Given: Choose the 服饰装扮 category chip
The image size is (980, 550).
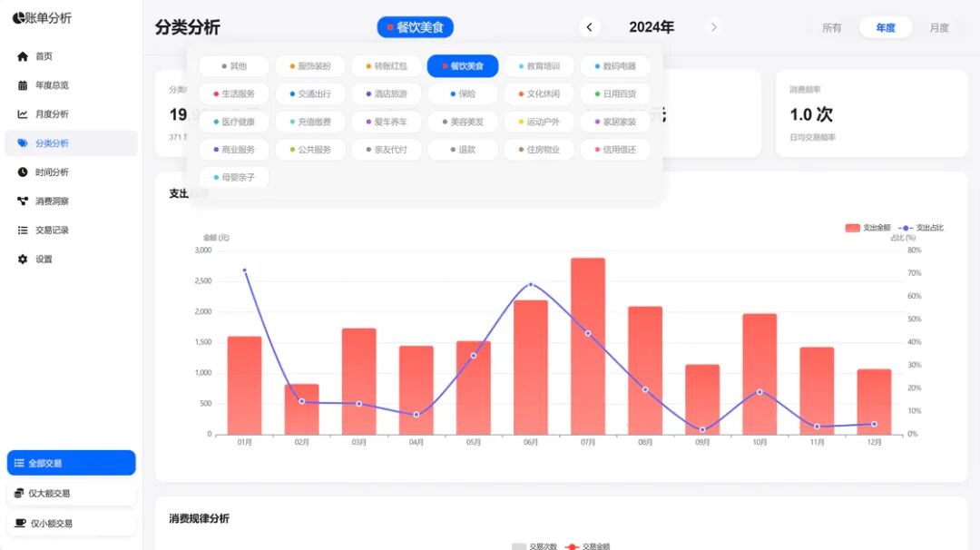Looking at the screenshot, I should (x=310, y=66).
